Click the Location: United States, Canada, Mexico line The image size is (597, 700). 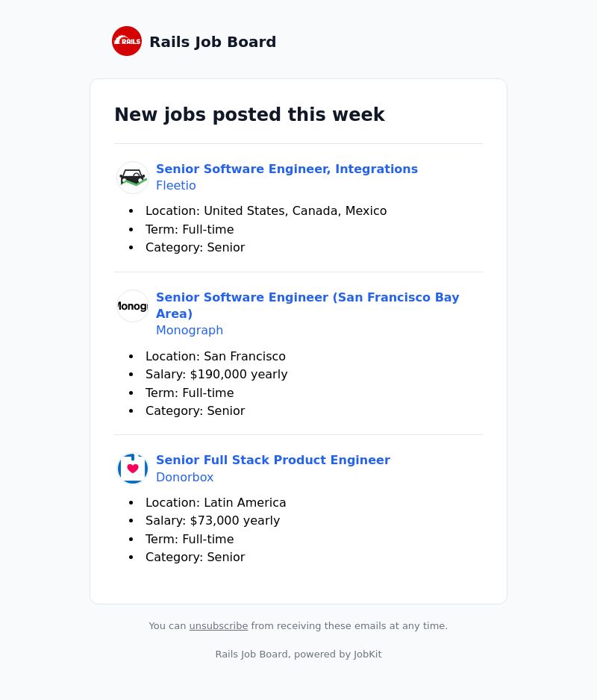[266, 210]
